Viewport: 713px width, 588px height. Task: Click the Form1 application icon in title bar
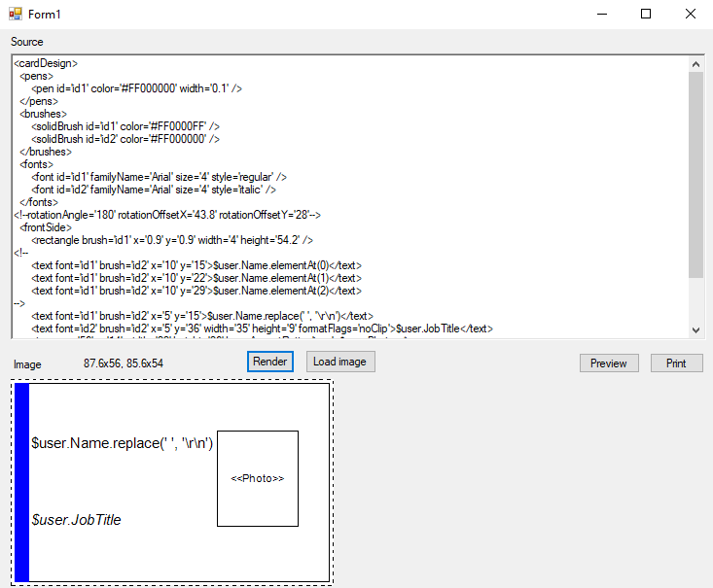tap(15, 15)
